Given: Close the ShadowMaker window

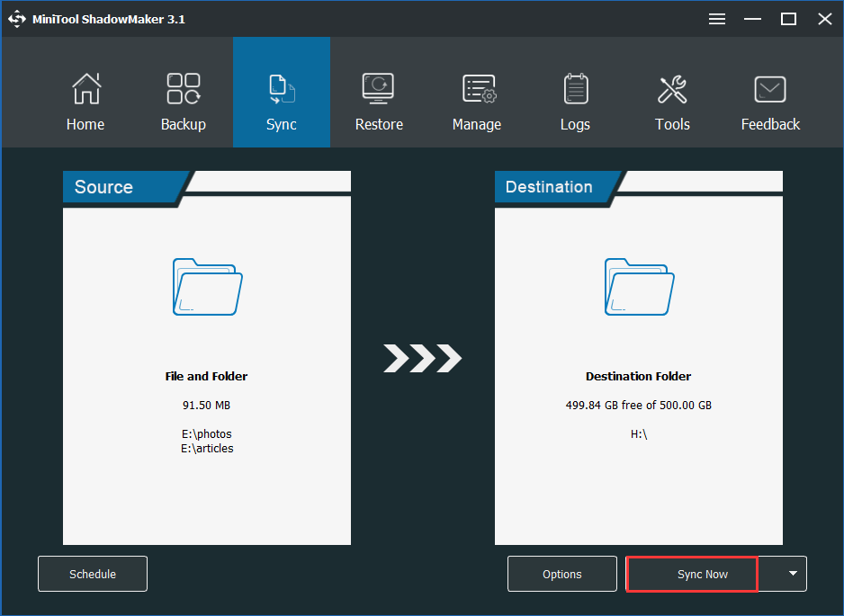Looking at the screenshot, I should 824,20.
